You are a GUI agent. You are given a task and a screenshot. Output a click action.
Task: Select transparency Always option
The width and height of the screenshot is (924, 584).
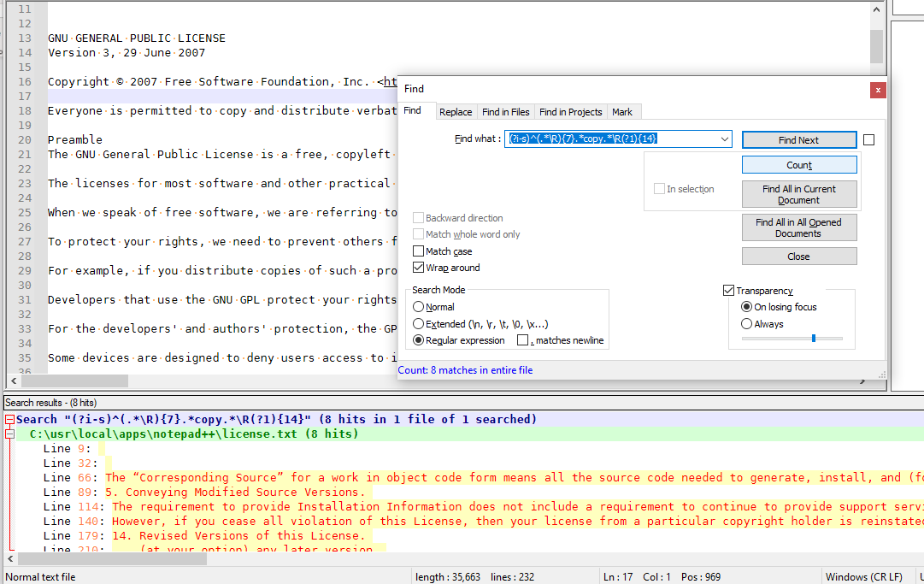pyautogui.click(x=746, y=324)
